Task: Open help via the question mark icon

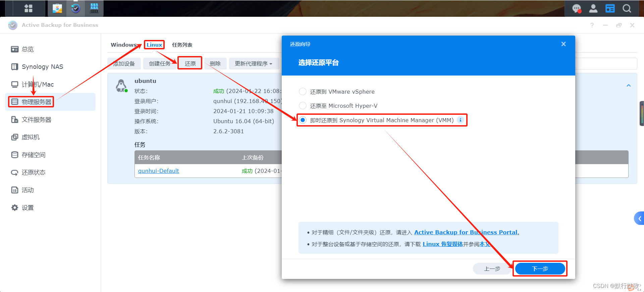Action: [592, 25]
